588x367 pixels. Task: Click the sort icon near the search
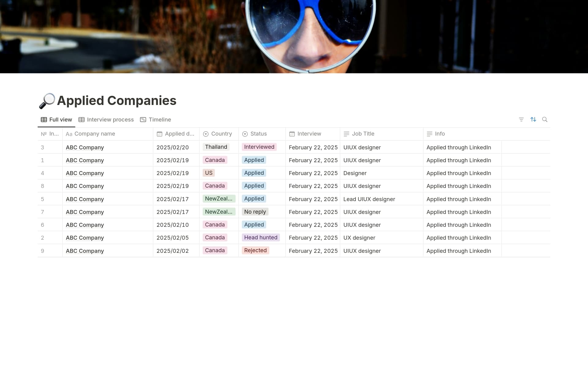533,119
